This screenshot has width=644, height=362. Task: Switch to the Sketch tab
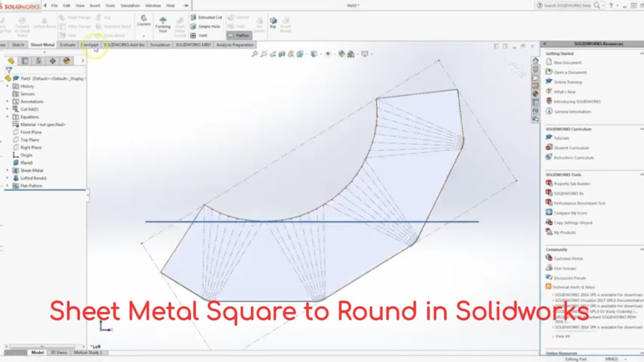coord(18,45)
